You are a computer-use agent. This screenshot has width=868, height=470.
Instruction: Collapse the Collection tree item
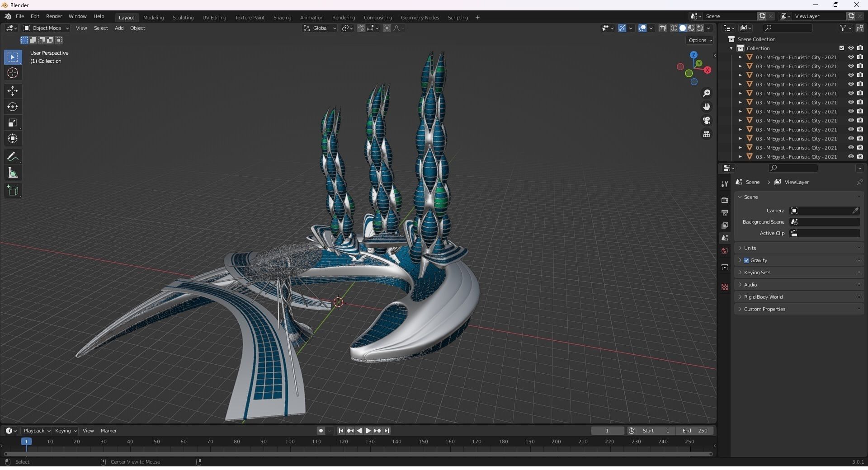tap(731, 48)
